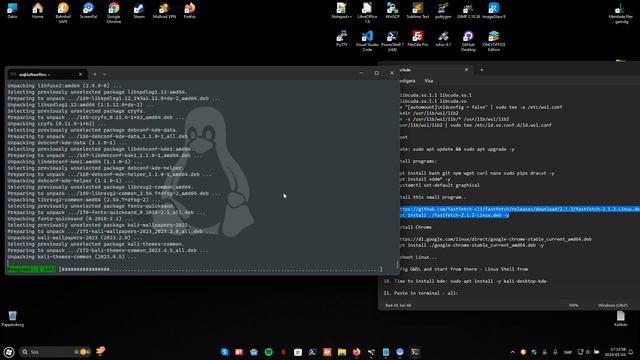Click the google-chrome-stable download URL line
Viewport: 640px width, 360px height.
tap(495, 239)
